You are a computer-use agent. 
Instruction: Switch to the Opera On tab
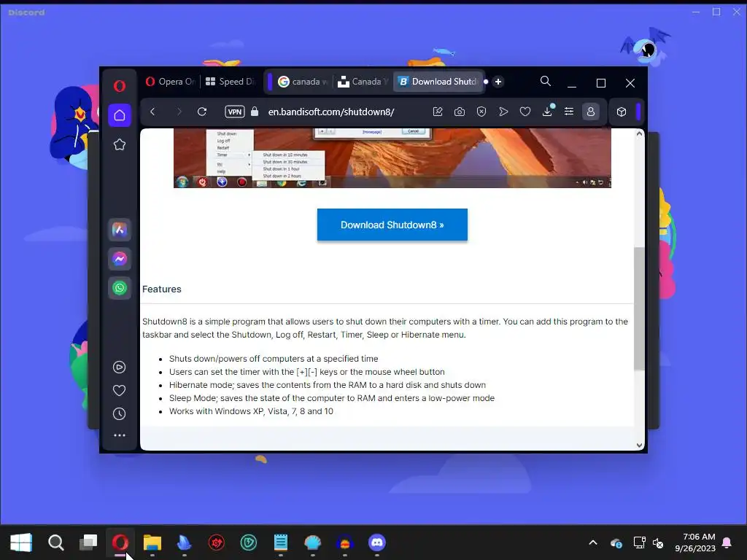point(171,82)
